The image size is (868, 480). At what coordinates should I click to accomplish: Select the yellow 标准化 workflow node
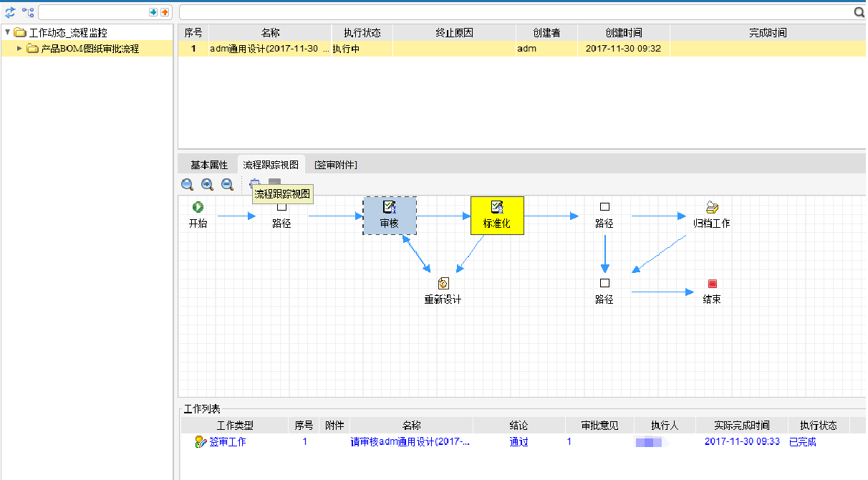point(497,216)
